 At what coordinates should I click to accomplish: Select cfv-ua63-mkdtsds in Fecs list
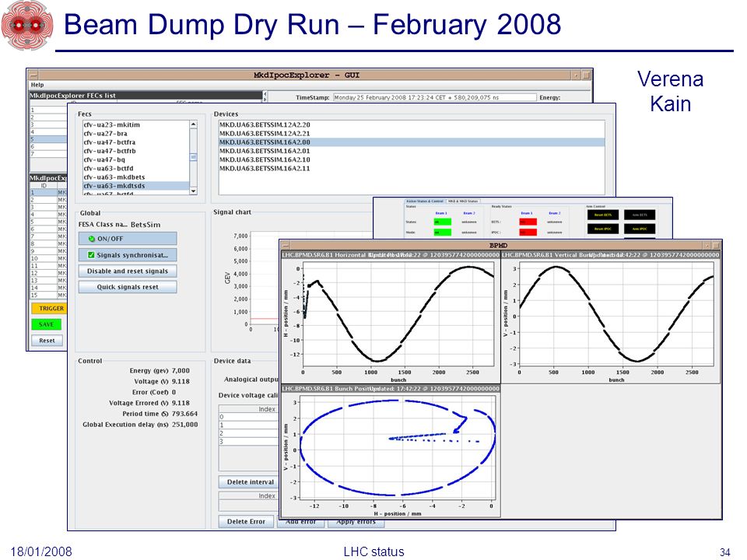coord(135,186)
